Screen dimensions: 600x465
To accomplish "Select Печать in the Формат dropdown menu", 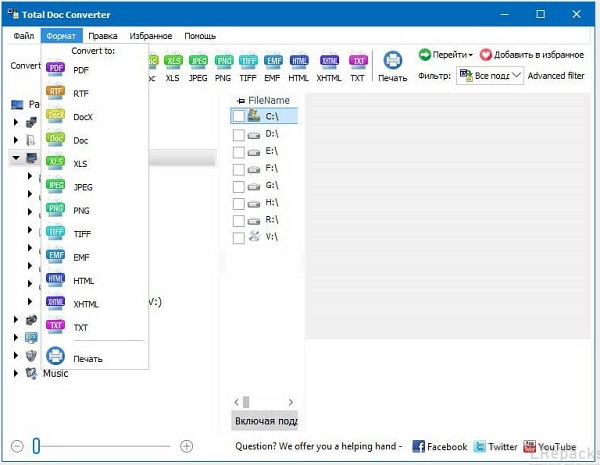I will pyautogui.click(x=95, y=356).
